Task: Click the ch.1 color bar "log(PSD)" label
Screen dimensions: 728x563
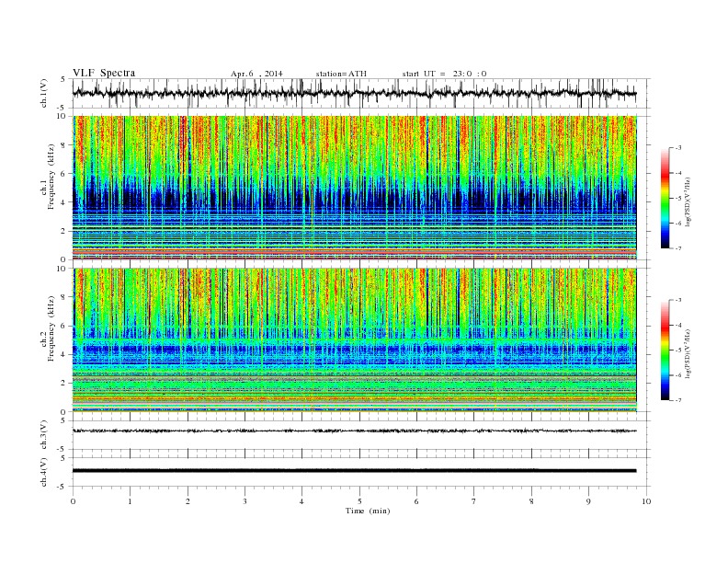Action: (688, 201)
